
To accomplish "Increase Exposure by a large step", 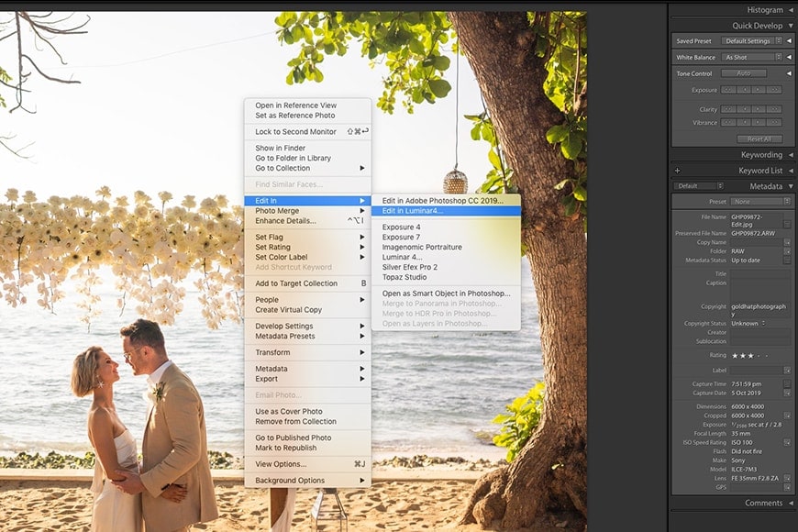I will [774, 90].
